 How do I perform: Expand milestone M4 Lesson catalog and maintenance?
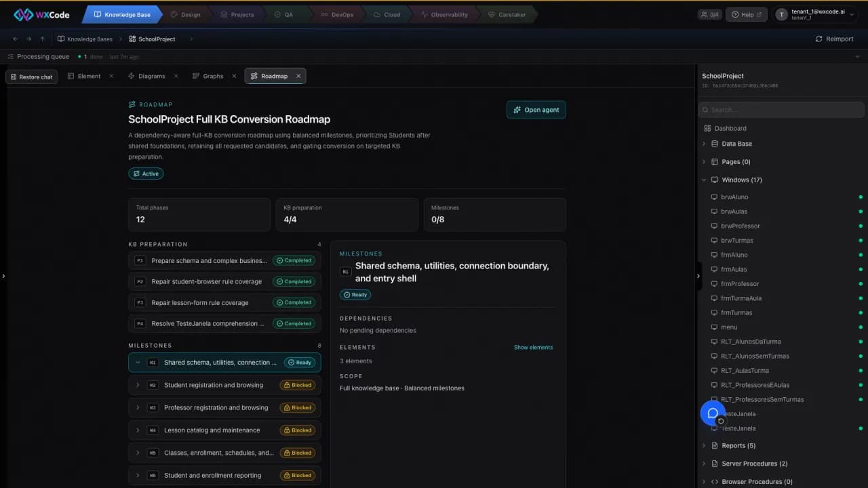138,430
